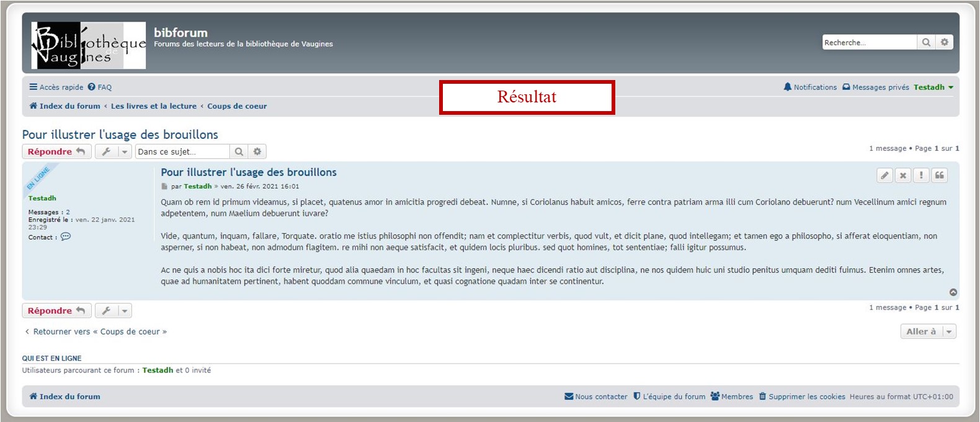The width and height of the screenshot is (980, 422).
Task: Expand the Aller à jump menu
Action: pyautogui.click(x=928, y=331)
